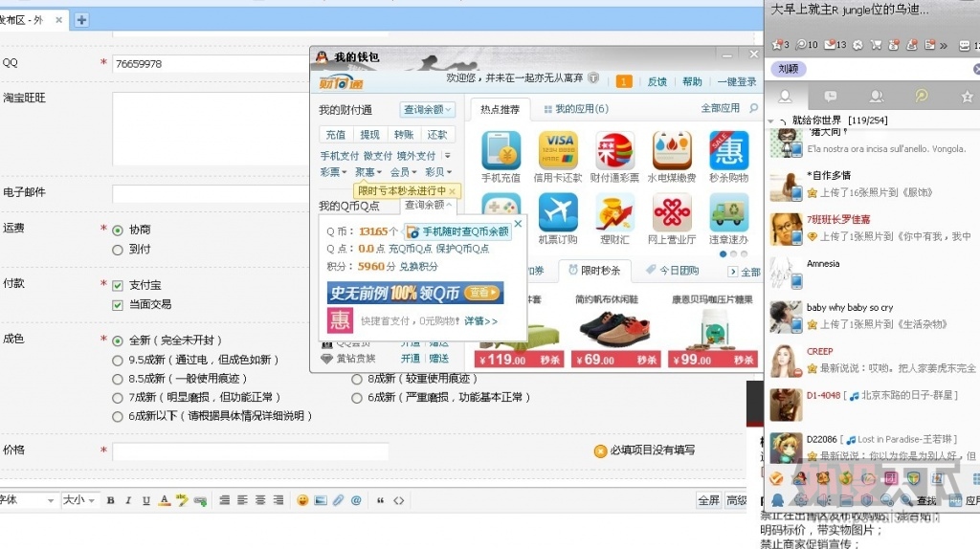
Task: Attach a file with the paperclip icon
Action: [338, 500]
